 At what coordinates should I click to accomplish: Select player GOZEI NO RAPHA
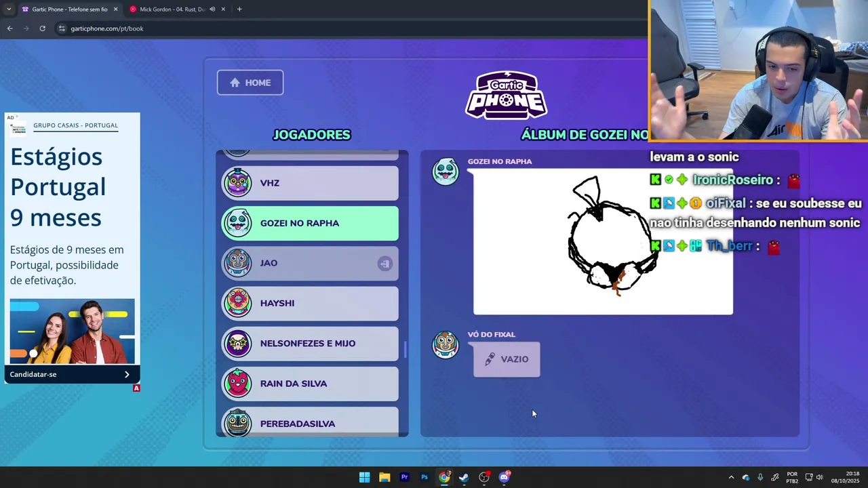tap(310, 223)
